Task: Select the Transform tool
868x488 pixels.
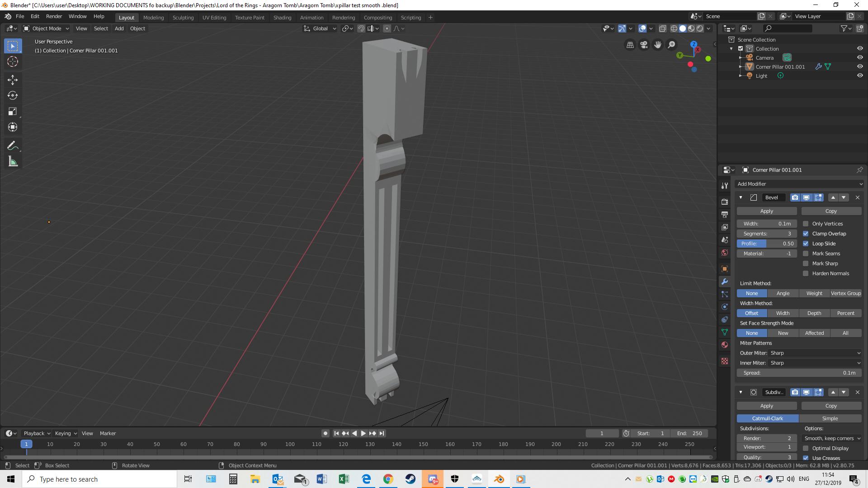Action: 13,127
